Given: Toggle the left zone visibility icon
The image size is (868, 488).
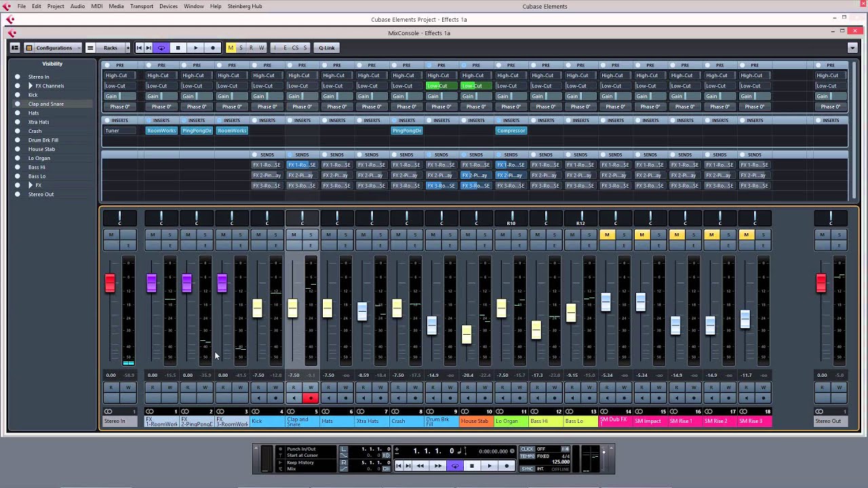Looking at the screenshot, I should click(x=14, y=47).
